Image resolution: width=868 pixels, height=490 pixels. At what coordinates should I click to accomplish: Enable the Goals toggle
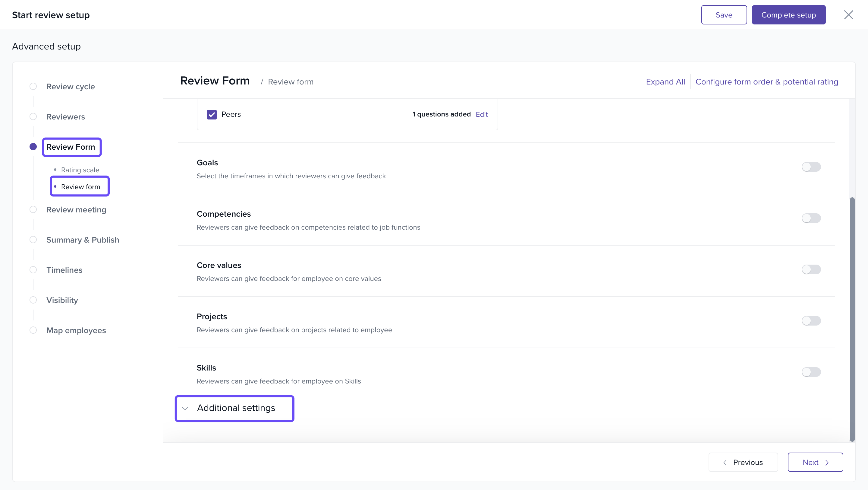click(x=811, y=167)
